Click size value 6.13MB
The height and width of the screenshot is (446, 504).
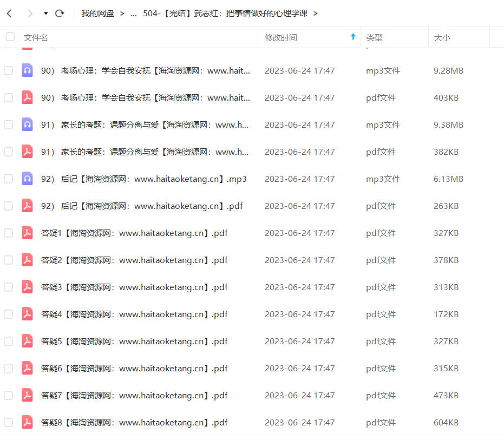[448, 179]
